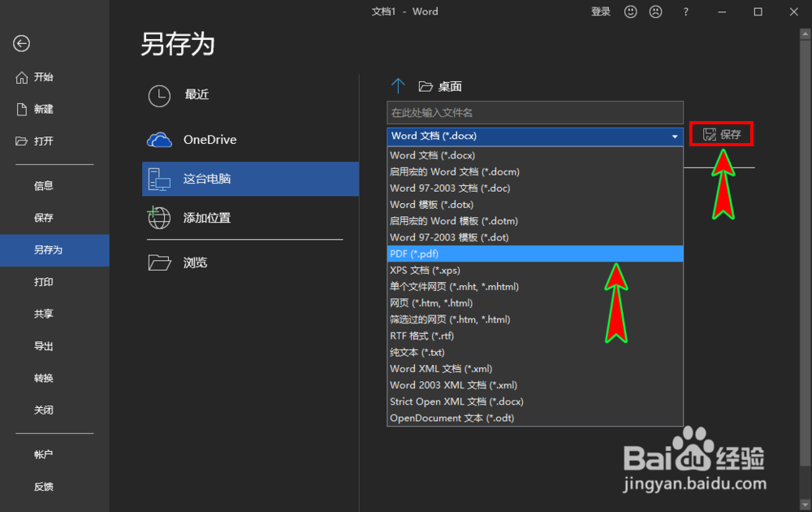Open the 帐户 account page

(54, 454)
